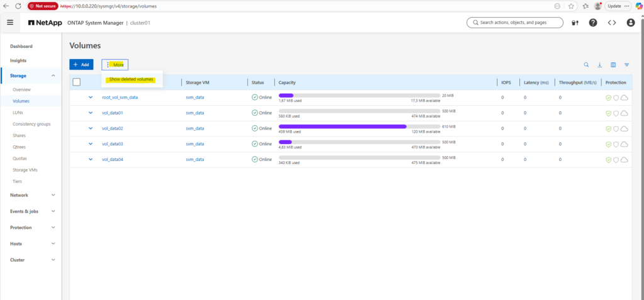Collapse the Storage sidebar section
Screen dimensions: 644x300
53,75
